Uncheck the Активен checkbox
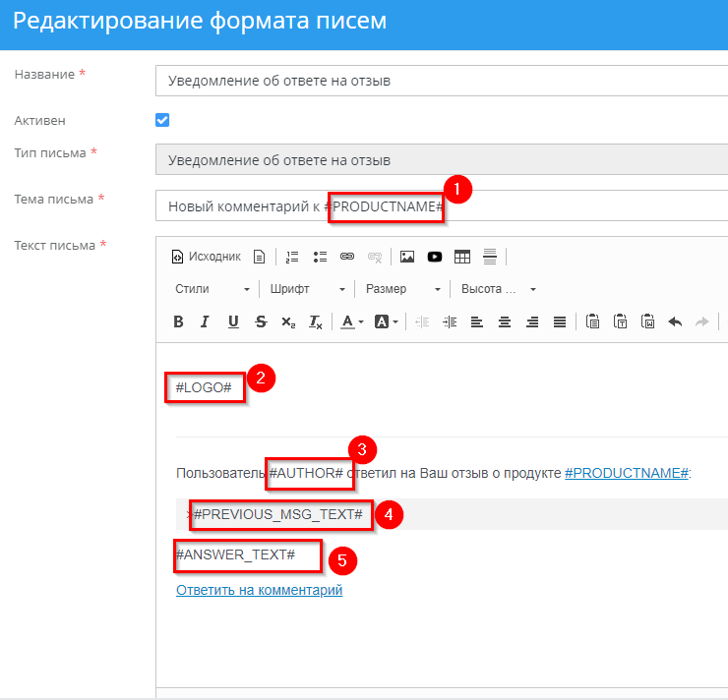728x700 pixels. coord(162,120)
